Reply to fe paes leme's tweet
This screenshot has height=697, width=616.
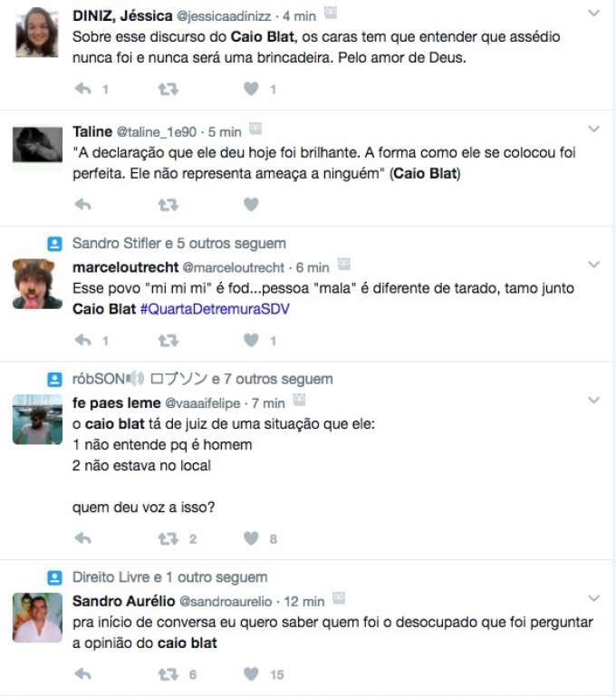[x=83, y=538]
